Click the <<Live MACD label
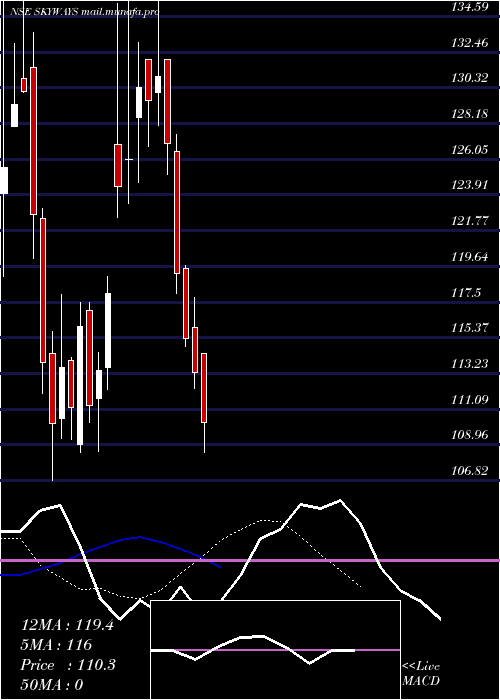500x700 pixels. (421, 674)
